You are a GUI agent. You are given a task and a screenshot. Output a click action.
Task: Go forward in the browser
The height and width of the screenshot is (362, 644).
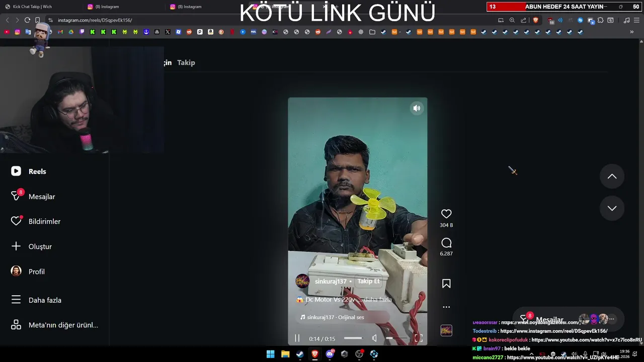(17, 20)
